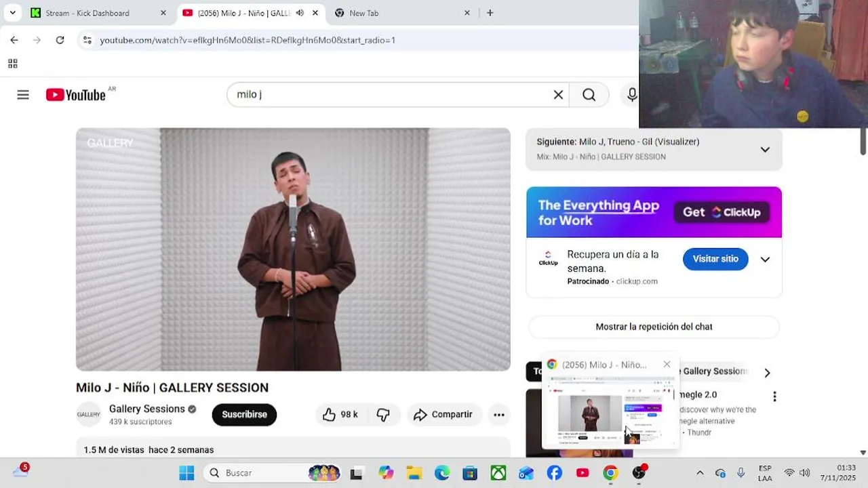This screenshot has width=868, height=488.
Task: Run the search with the magnifier button
Action: click(x=589, y=95)
